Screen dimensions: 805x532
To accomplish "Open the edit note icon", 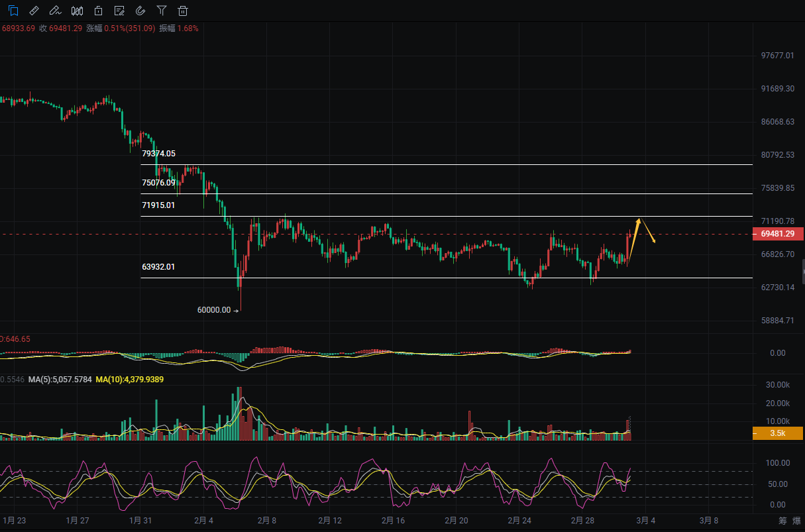I will point(119,11).
